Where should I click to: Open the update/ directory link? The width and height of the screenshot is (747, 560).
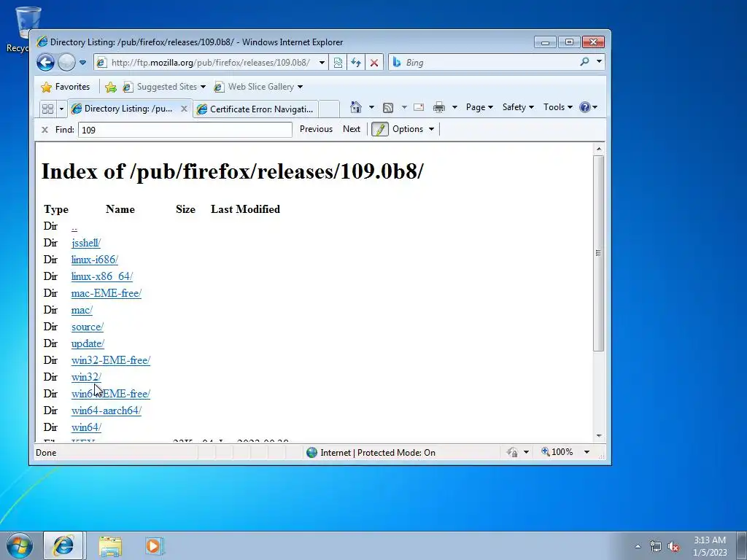(x=88, y=343)
